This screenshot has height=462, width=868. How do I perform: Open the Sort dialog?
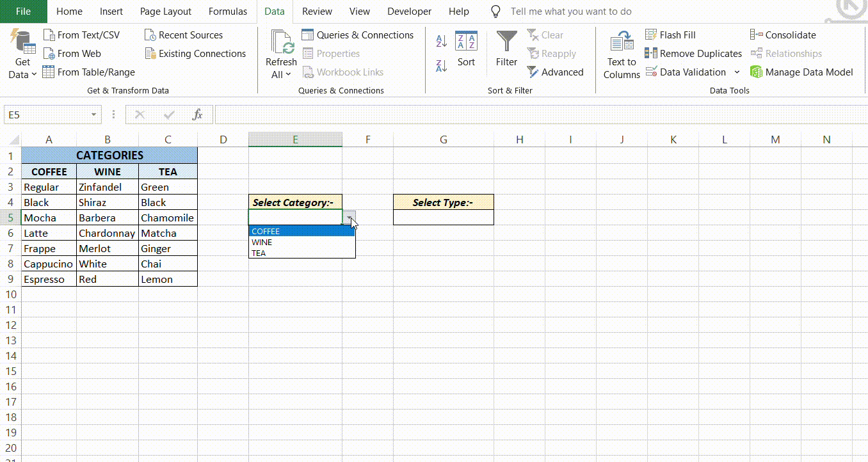(466, 49)
